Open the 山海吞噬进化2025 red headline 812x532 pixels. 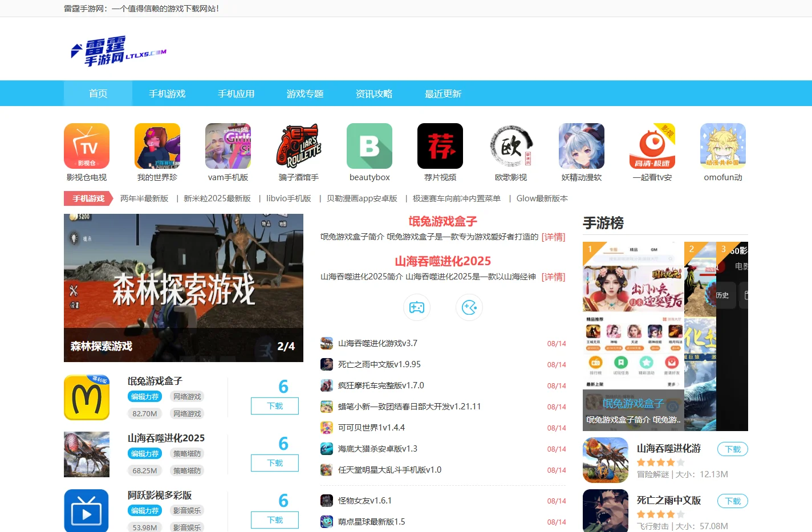pyautogui.click(x=443, y=261)
